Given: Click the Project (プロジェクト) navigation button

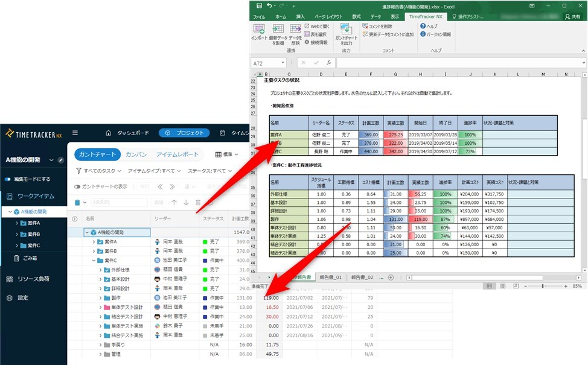Looking at the screenshot, I should click(185, 133).
